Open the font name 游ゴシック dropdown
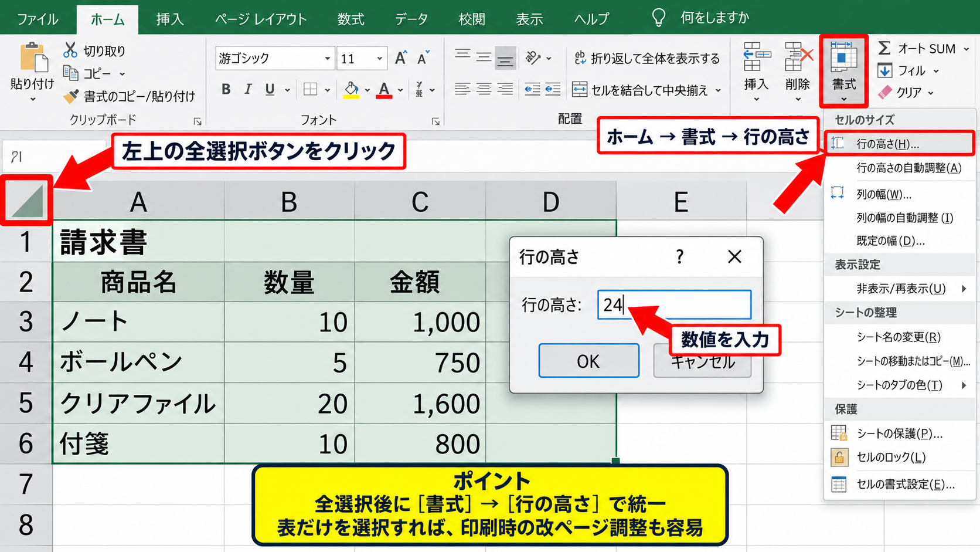The image size is (980, 552). tap(328, 58)
